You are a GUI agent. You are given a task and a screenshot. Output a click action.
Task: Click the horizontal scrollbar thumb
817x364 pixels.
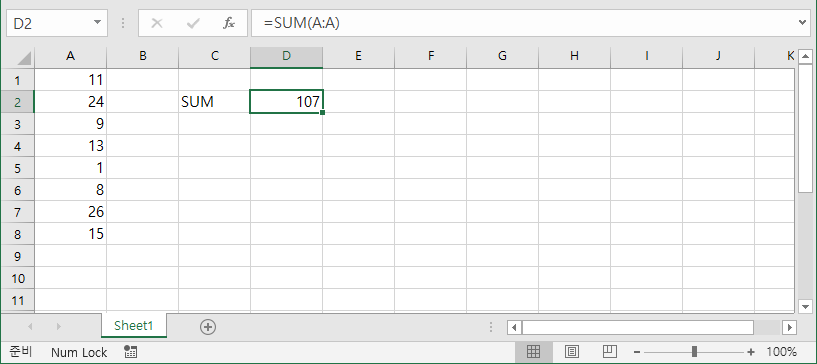(x=638, y=327)
